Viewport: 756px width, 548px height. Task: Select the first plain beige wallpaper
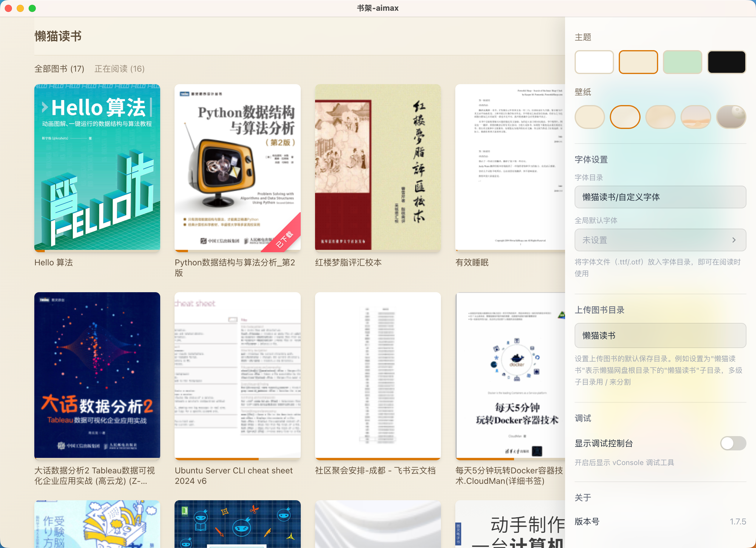[x=590, y=117]
